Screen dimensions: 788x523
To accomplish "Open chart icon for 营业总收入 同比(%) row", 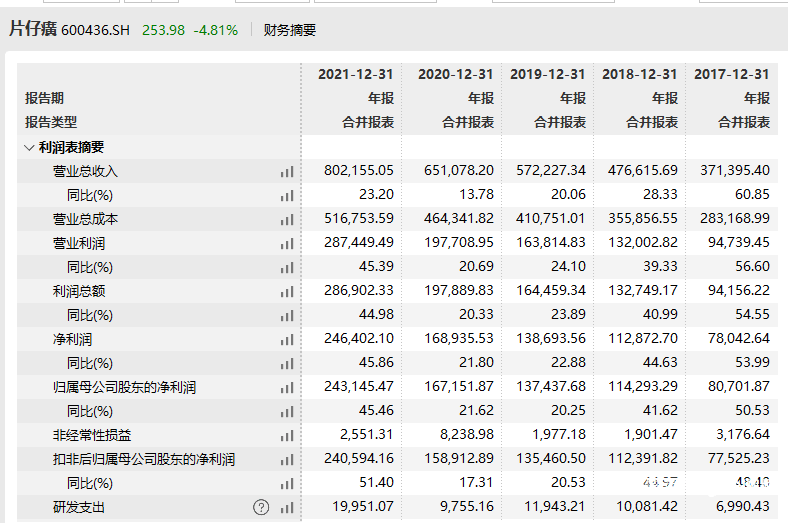I will (x=287, y=196).
